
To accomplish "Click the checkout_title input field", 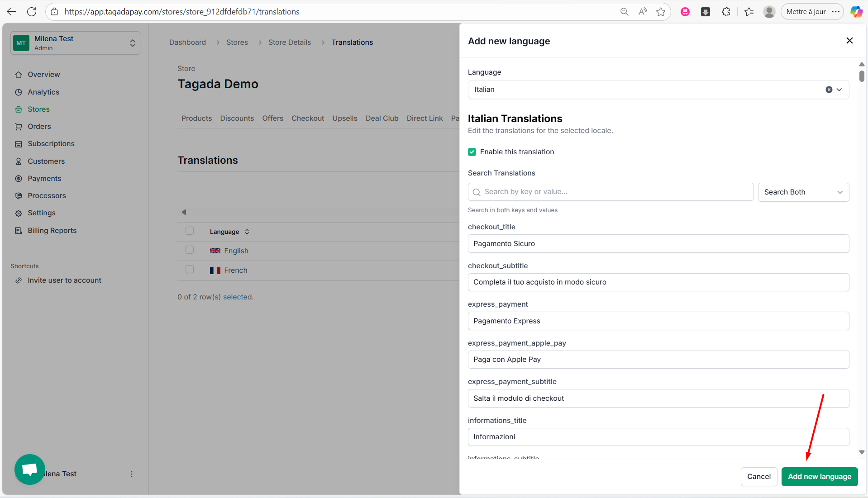I will coord(658,244).
